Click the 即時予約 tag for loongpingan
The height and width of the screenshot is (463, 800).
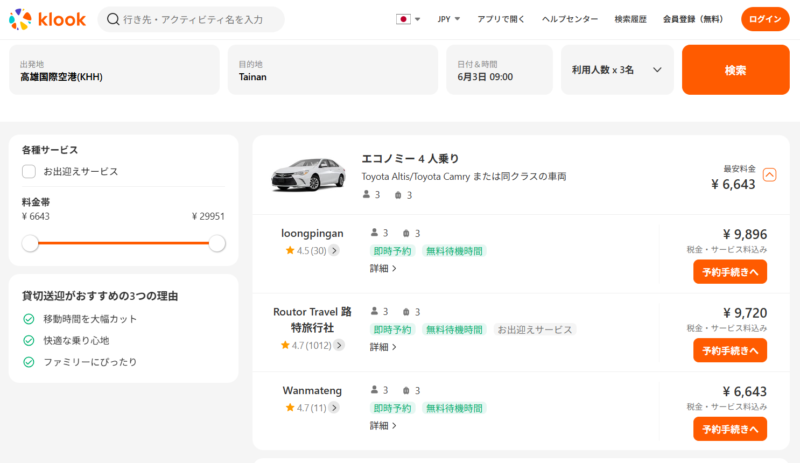392,251
